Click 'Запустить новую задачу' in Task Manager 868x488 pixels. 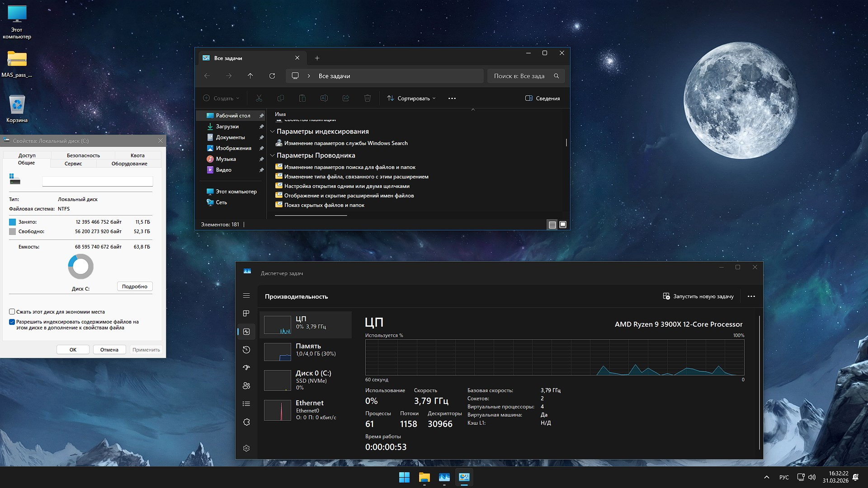(698, 296)
